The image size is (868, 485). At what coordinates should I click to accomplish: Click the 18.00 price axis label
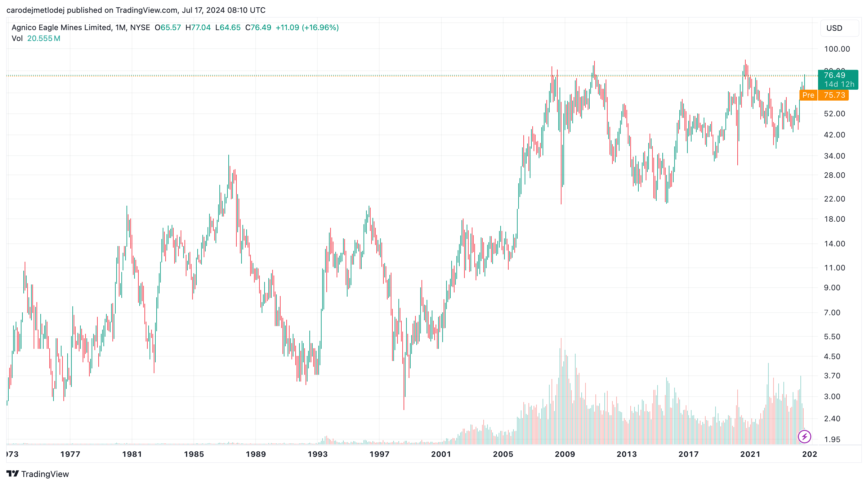pos(835,219)
